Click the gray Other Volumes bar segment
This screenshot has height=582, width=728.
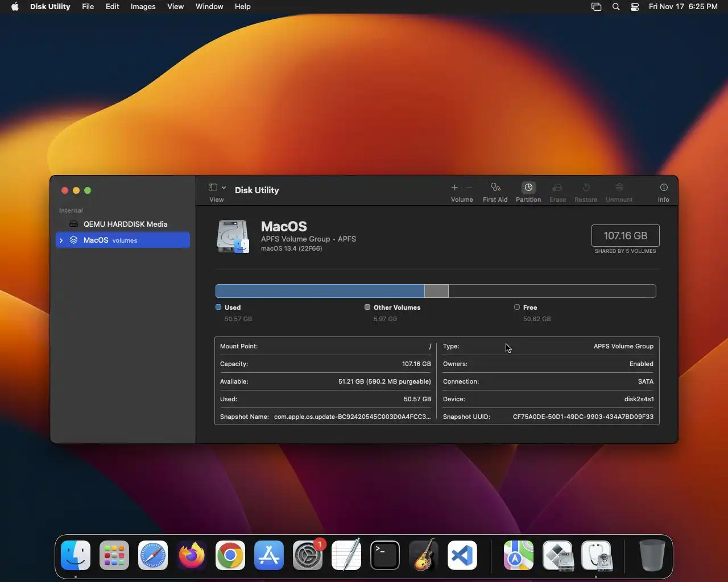point(437,291)
